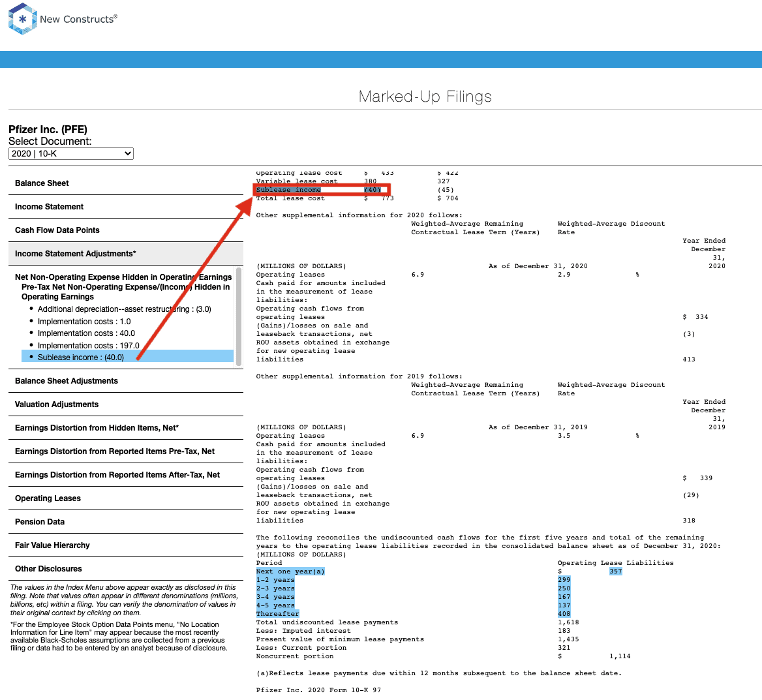Open the New Constructs home link text
This screenshot has width=762, height=700.
click(78, 19)
